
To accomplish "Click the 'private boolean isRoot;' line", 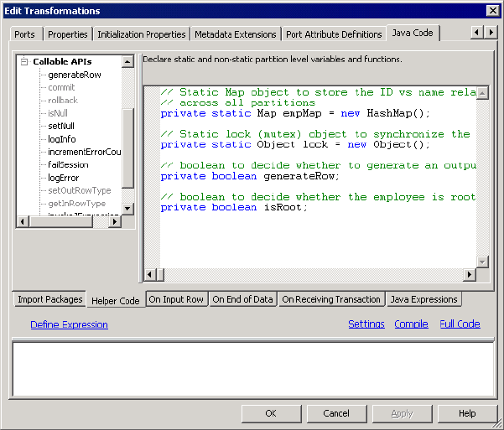I will point(234,207).
